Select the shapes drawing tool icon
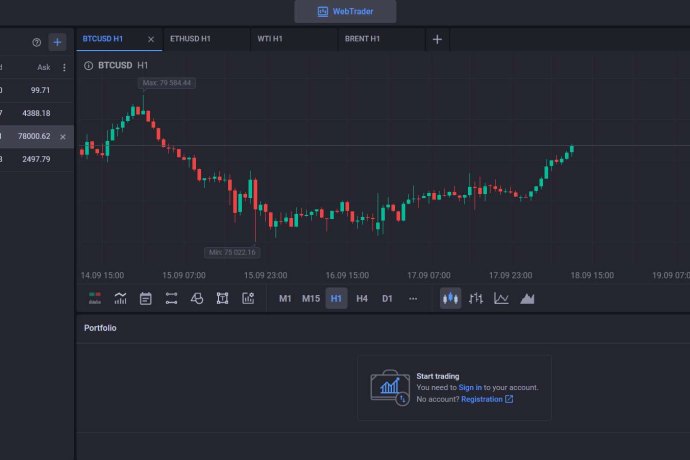Screen dimensions: 690x460 197,298
